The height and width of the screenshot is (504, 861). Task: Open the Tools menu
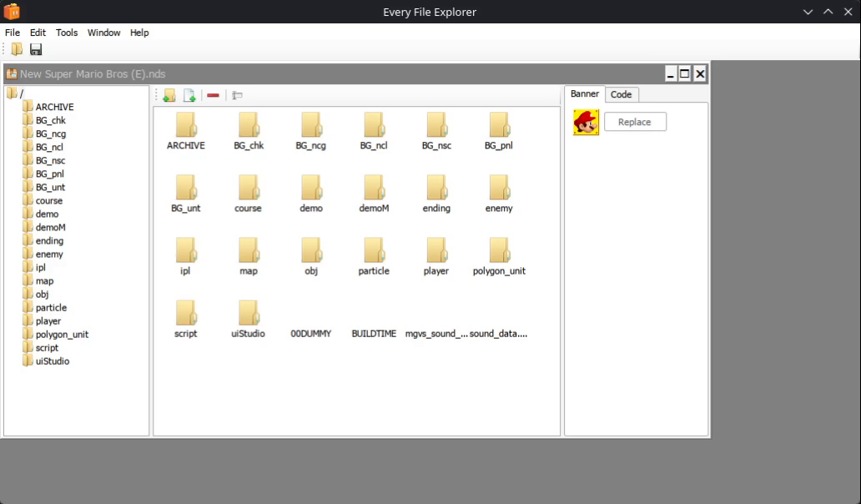[x=67, y=33]
